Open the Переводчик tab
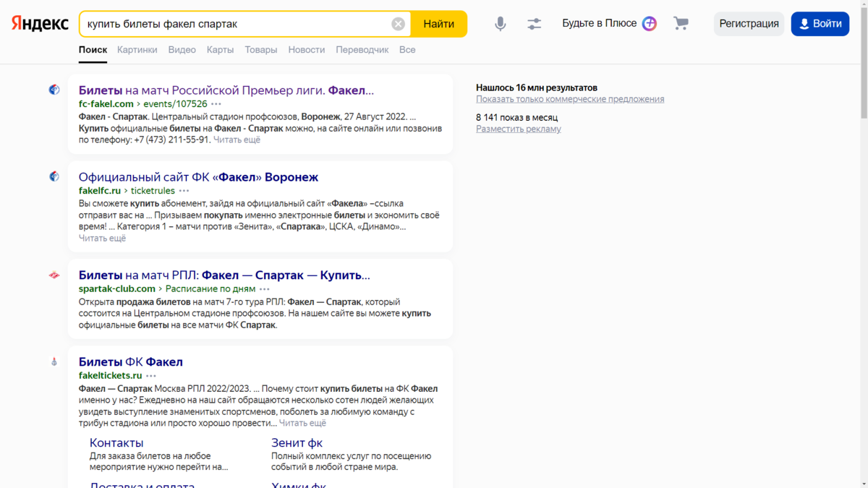Image resolution: width=868 pixels, height=488 pixels. [x=362, y=49]
